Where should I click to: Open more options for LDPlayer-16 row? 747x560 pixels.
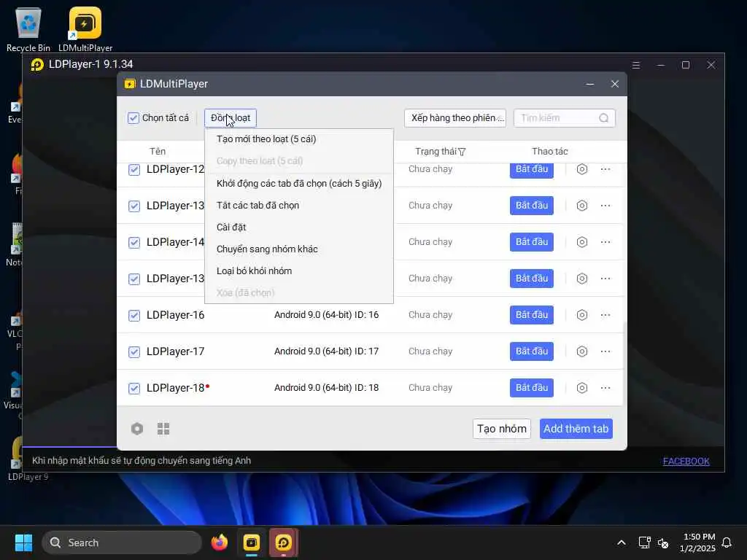[605, 315]
